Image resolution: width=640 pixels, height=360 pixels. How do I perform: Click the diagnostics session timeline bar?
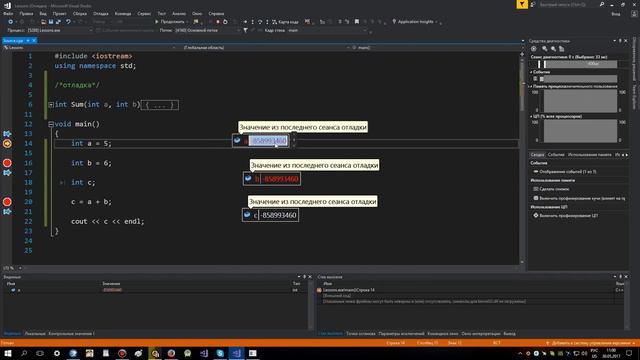pyautogui.click(x=578, y=64)
